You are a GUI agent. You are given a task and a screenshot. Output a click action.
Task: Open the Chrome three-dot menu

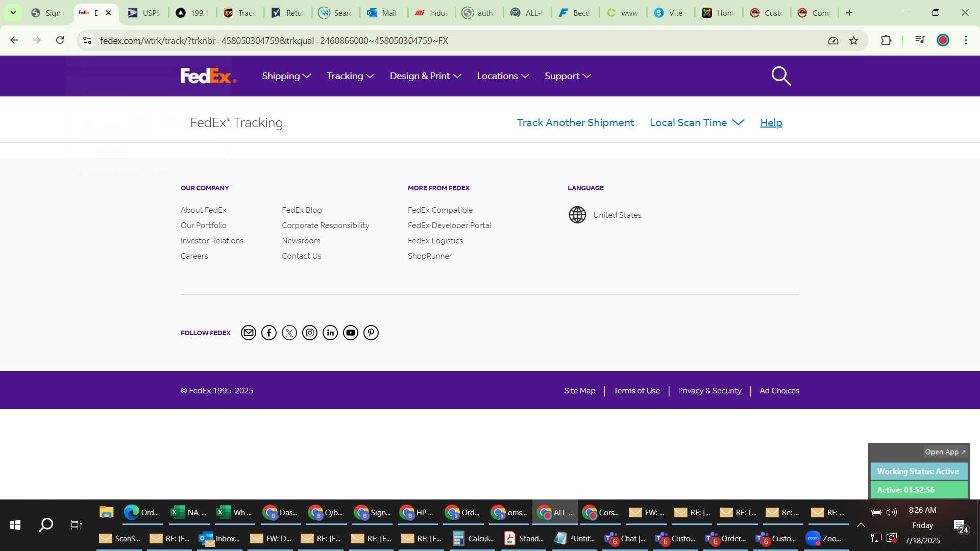pyautogui.click(x=966, y=40)
